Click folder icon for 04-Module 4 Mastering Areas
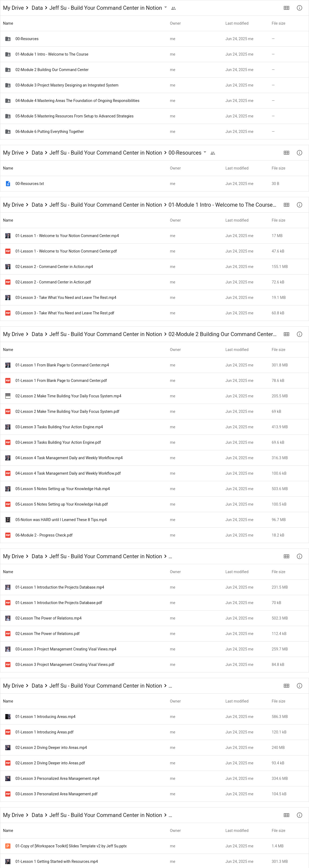 tap(8, 101)
